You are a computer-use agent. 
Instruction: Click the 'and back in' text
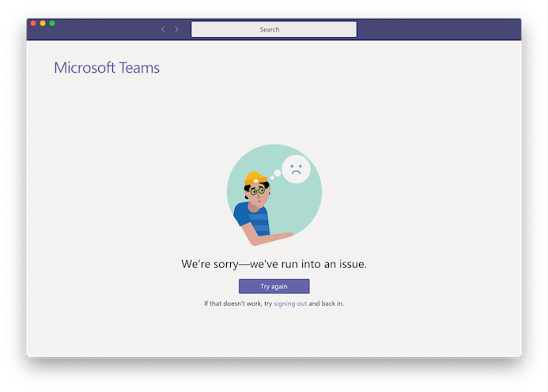point(326,303)
